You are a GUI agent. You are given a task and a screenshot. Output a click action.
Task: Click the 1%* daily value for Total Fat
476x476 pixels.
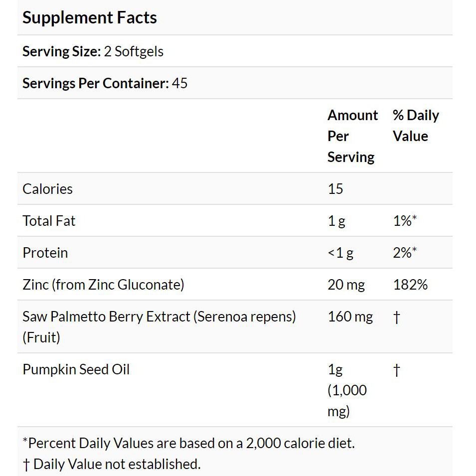pos(405,221)
